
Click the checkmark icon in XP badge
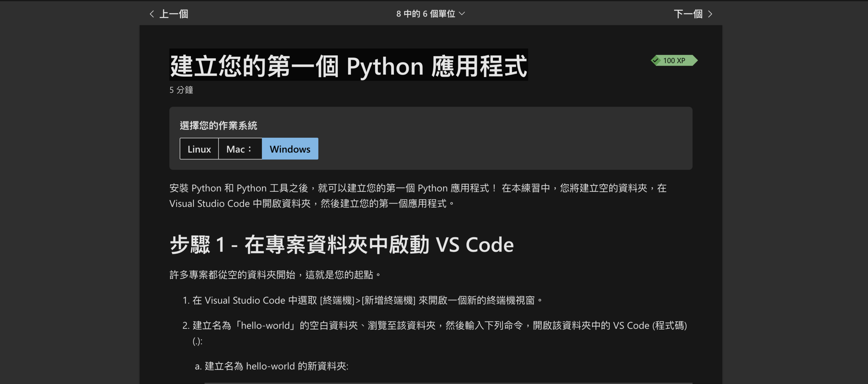[656, 60]
